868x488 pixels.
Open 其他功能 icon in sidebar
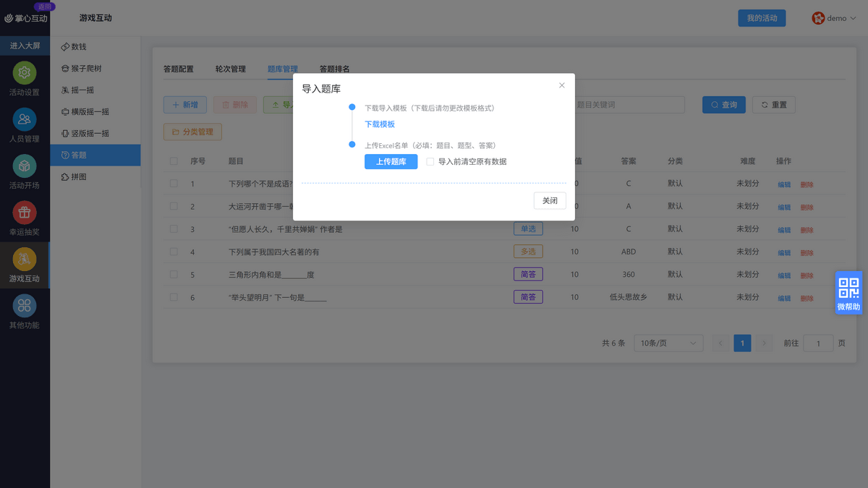[x=25, y=306]
